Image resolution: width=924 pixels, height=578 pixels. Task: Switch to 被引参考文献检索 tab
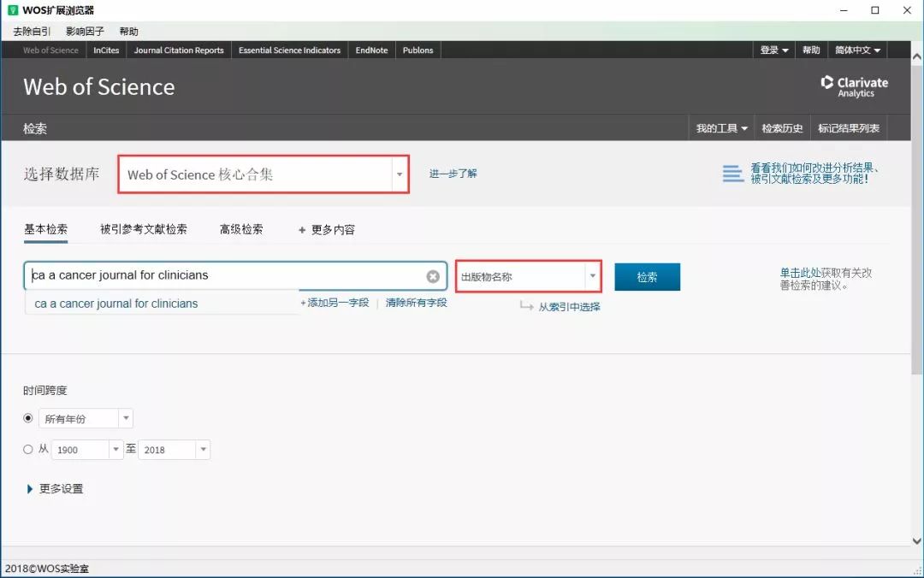(x=144, y=229)
